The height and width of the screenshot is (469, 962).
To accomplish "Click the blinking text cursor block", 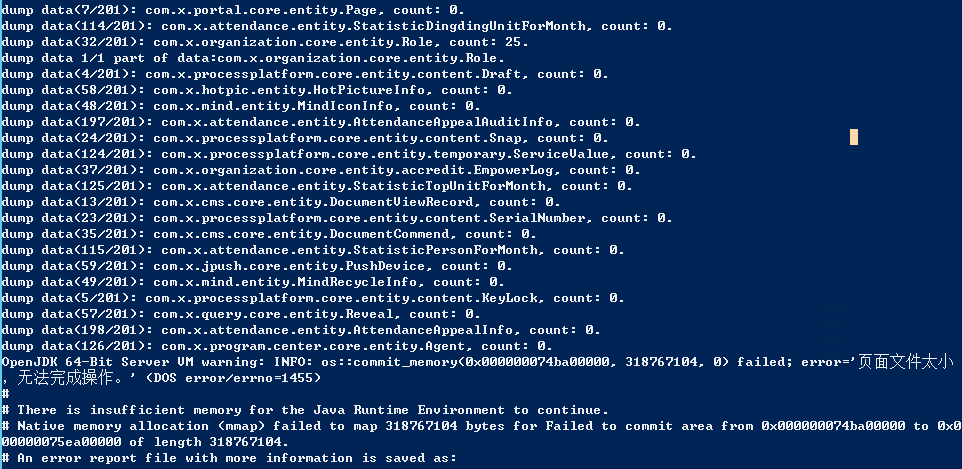I will pyautogui.click(x=854, y=137).
